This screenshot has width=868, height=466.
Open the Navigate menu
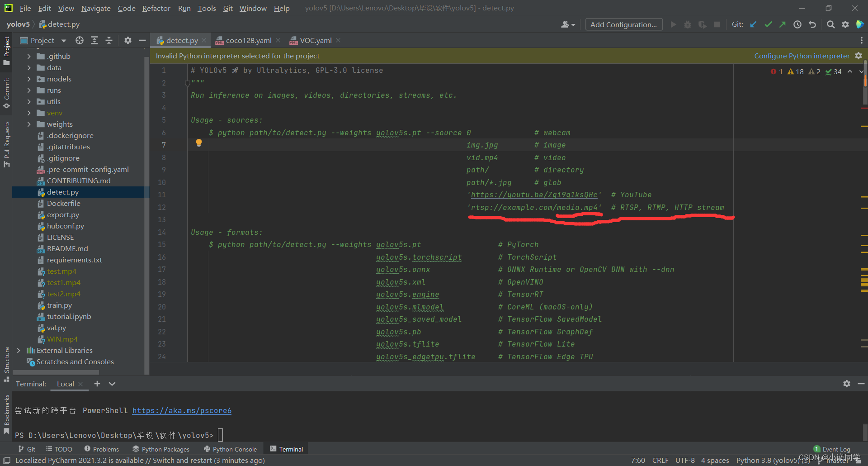[96, 8]
